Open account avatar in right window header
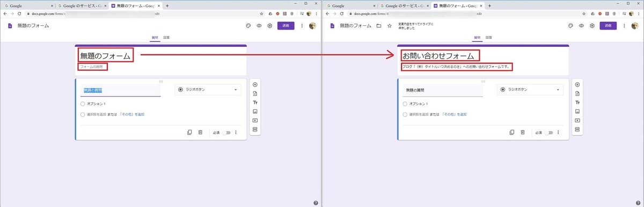 click(x=634, y=26)
